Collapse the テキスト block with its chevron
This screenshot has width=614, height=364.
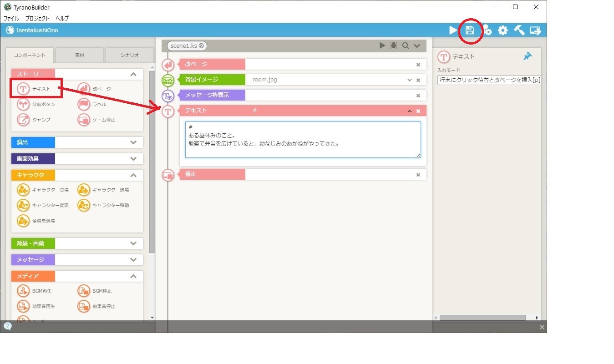tap(410, 111)
